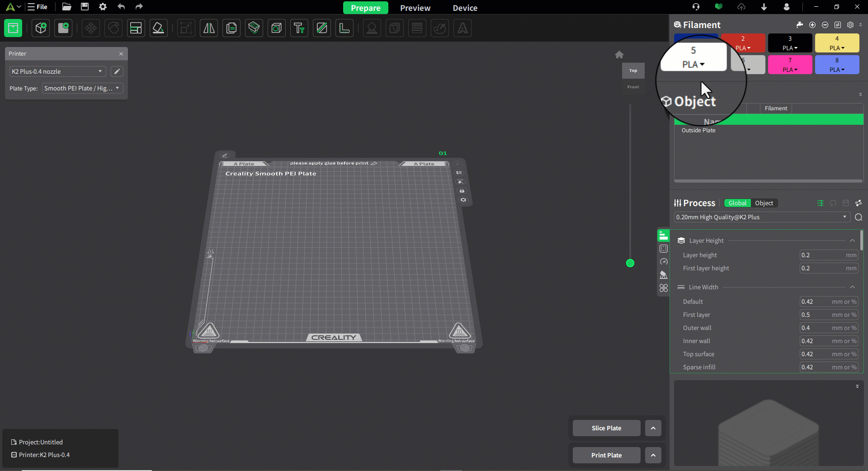Select the Auto arrange layout tool
Image resolution: width=868 pixels, height=471 pixels.
pos(136,28)
